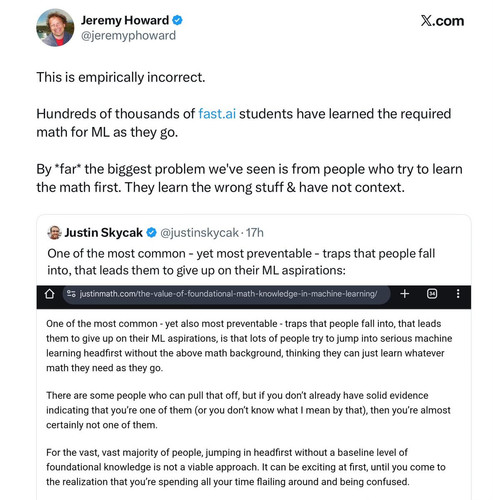Screen dimensions: 493x500
Task: Open the quoted tweet text by Justin Skycak
Action: pos(241,262)
